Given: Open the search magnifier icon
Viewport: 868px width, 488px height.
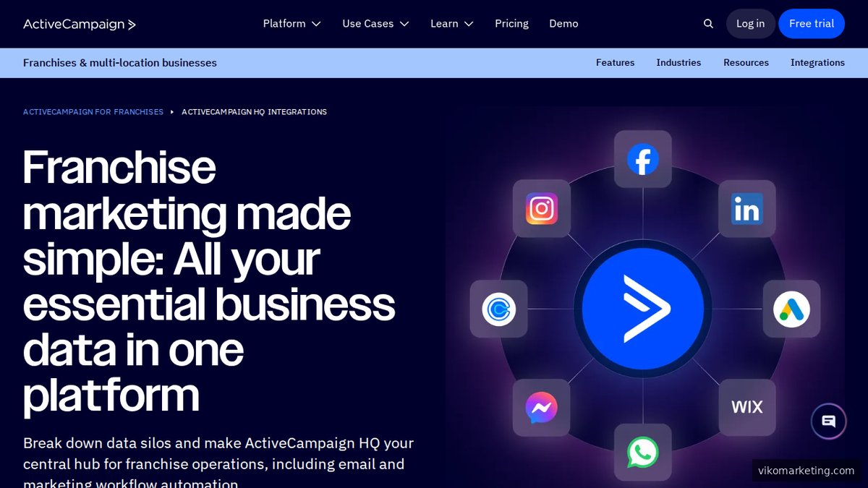Looking at the screenshot, I should click(x=708, y=24).
